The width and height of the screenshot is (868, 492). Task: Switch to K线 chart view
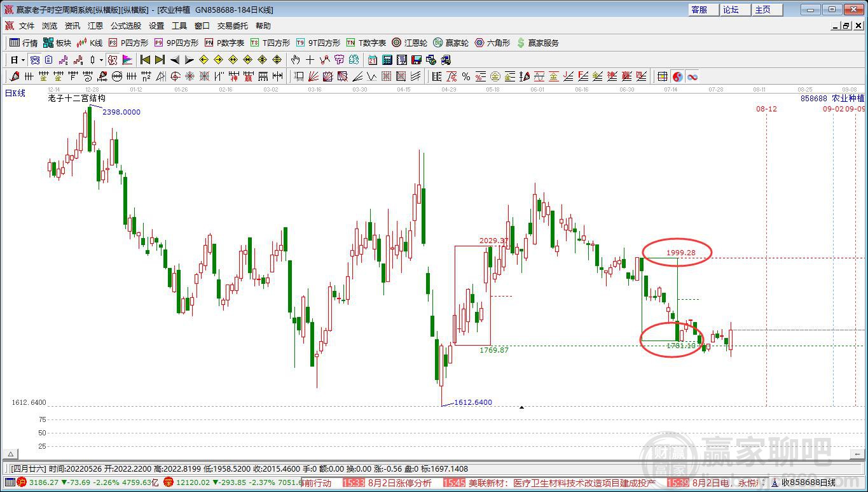90,43
